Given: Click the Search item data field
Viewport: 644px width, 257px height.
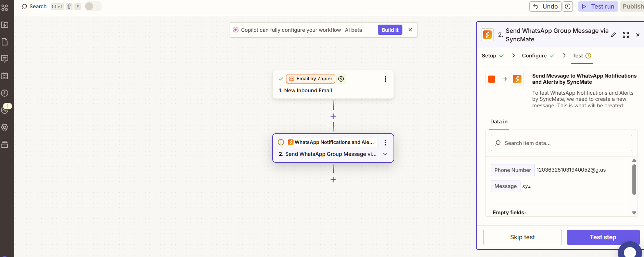Looking at the screenshot, I should point(561,143).
